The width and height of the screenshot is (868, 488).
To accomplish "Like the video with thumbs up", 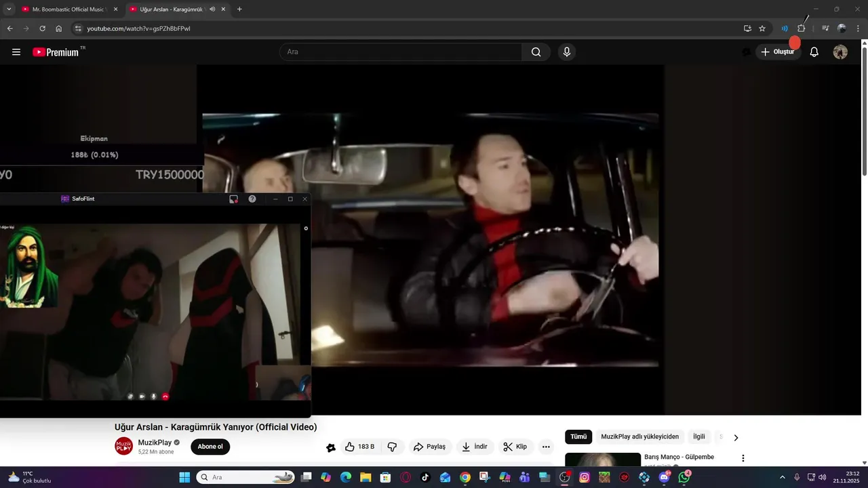I will (x=359, y=447).
